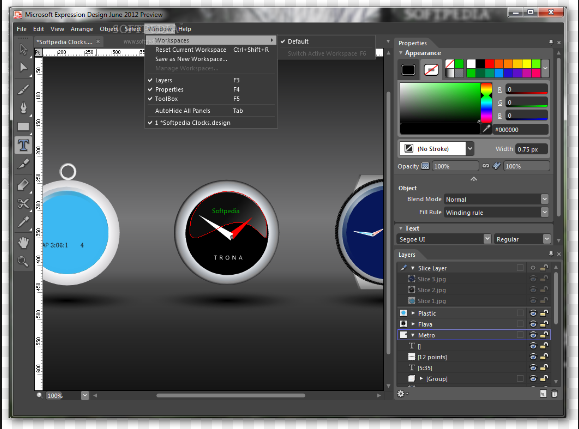Toggle Layers panel in Window menu
This screenshot has height=429, width=579.
211,80
